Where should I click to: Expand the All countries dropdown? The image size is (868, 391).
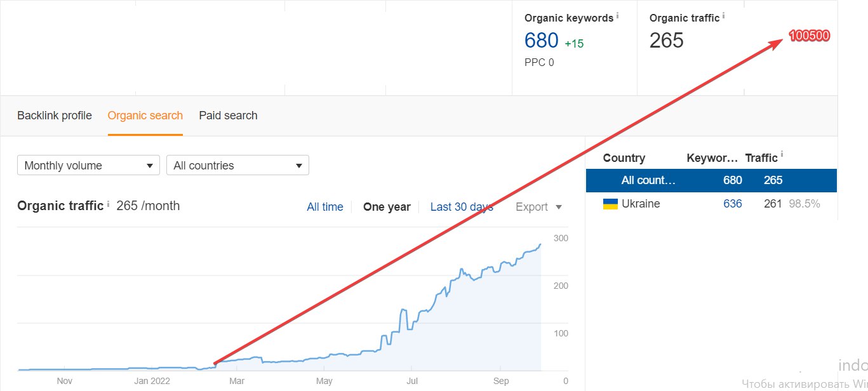(237, 166)
